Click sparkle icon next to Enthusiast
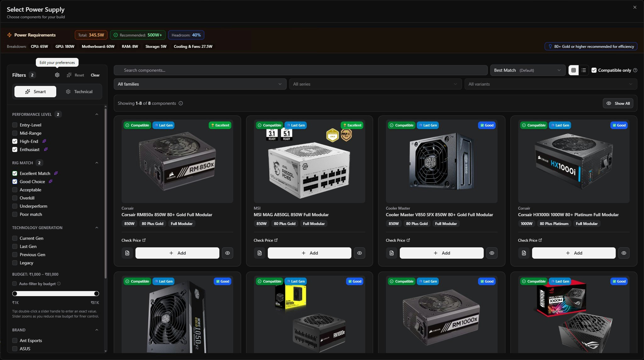Viewport: 644px width, 360px height. pyautogui.click(x=46, y=149)
